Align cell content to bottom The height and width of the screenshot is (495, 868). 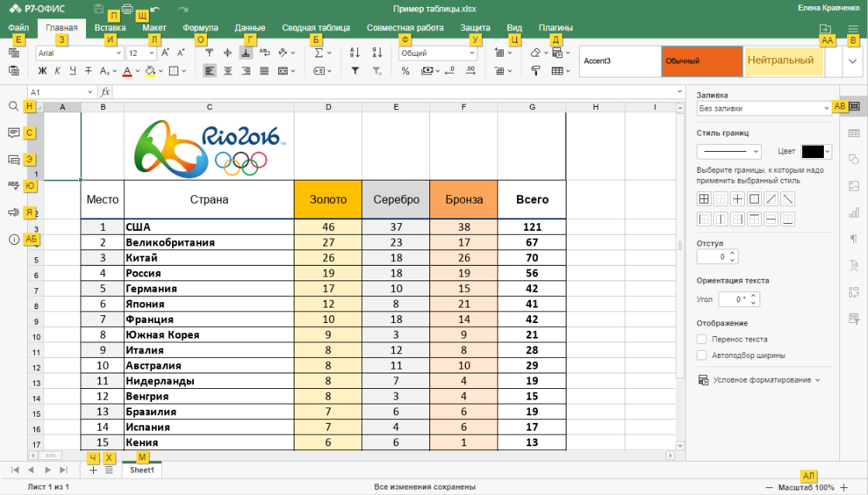tap(246, 53)
